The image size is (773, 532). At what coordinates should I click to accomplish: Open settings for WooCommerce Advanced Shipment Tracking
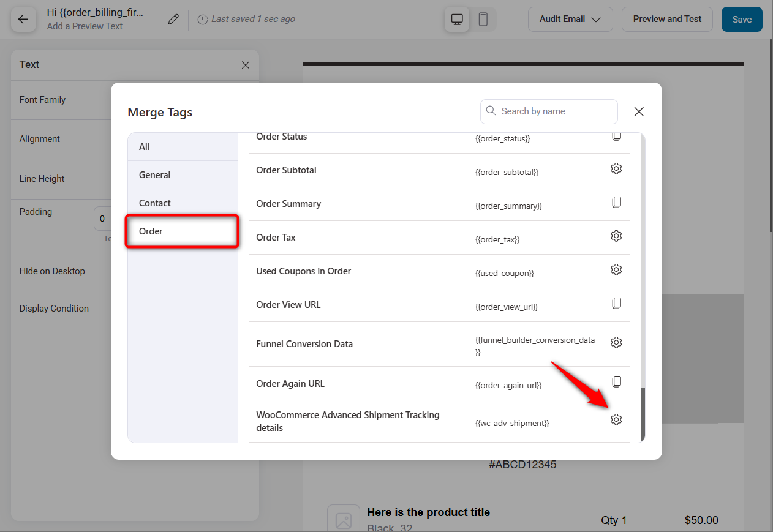[616, 419]
